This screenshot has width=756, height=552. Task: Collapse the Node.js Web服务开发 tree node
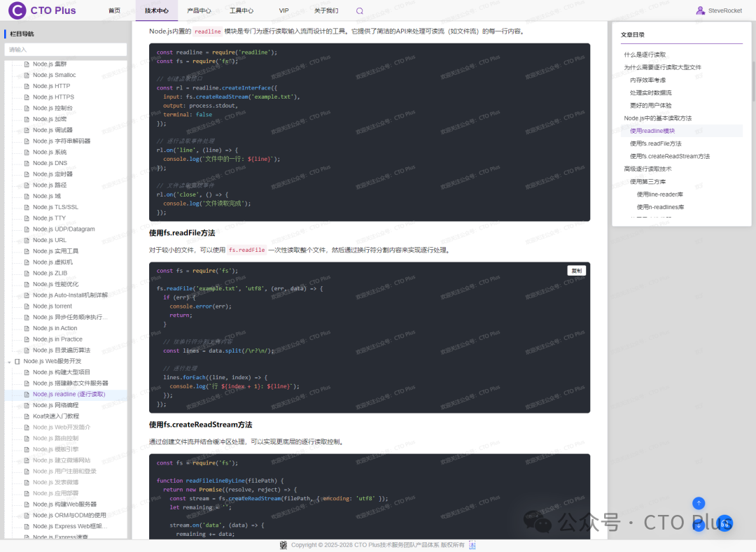click(x=9, y=362)
